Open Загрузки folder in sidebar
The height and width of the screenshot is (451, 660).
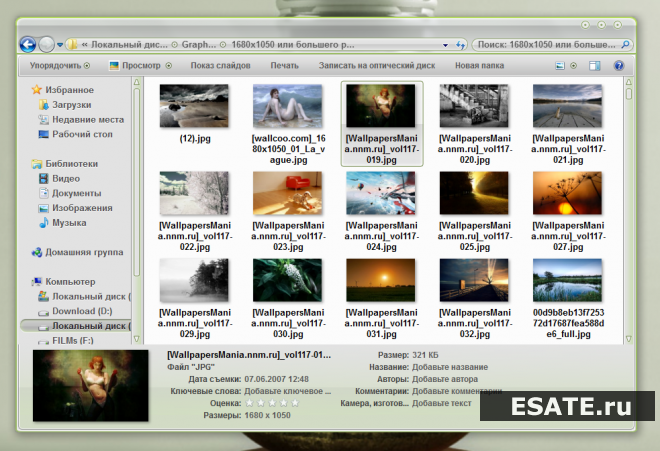point(72,105)
